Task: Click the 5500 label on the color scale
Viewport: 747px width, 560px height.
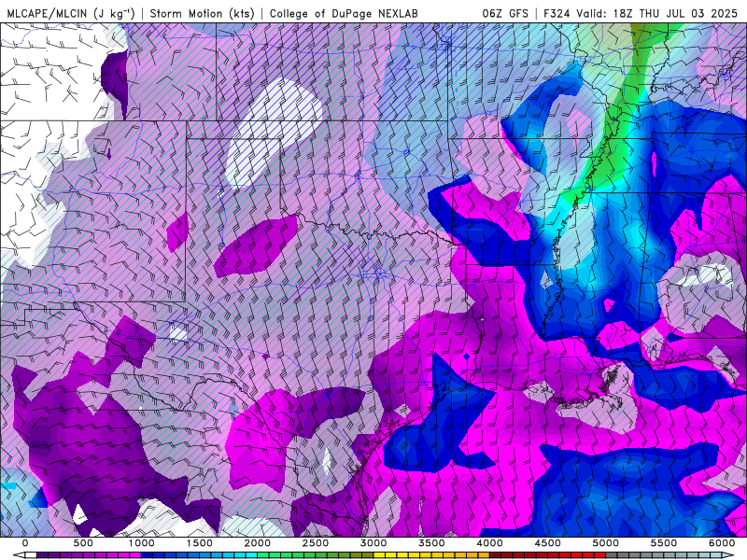Action: (664, 543)
